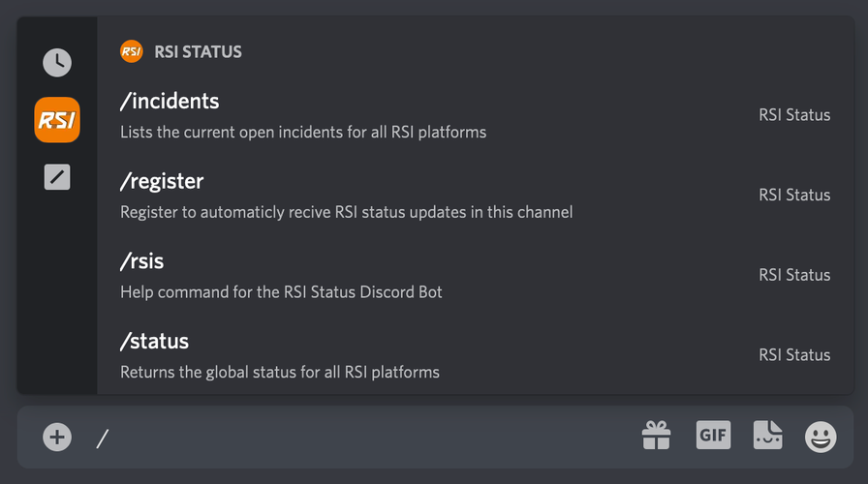Click the register command description text

[x=347, y=212]
